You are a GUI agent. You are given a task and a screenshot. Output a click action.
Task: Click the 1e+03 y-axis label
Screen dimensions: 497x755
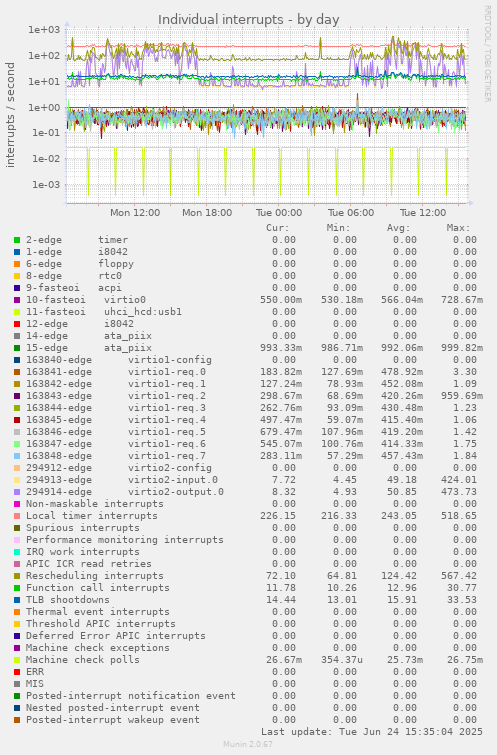point(44,30)
